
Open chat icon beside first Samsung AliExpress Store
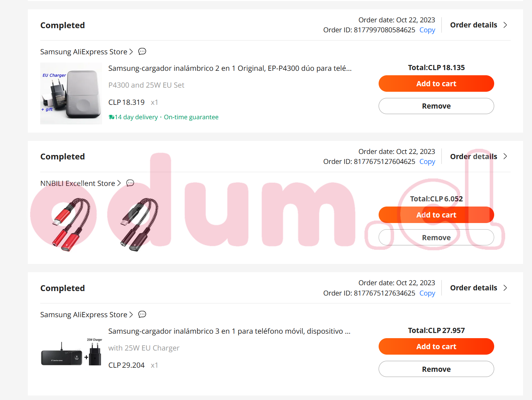(x=142, y=52)
